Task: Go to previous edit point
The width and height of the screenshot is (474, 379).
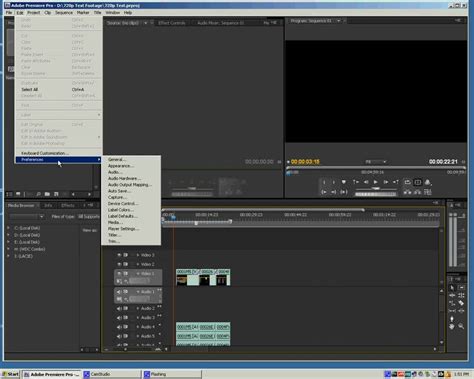Action: [x=356, y=182]
